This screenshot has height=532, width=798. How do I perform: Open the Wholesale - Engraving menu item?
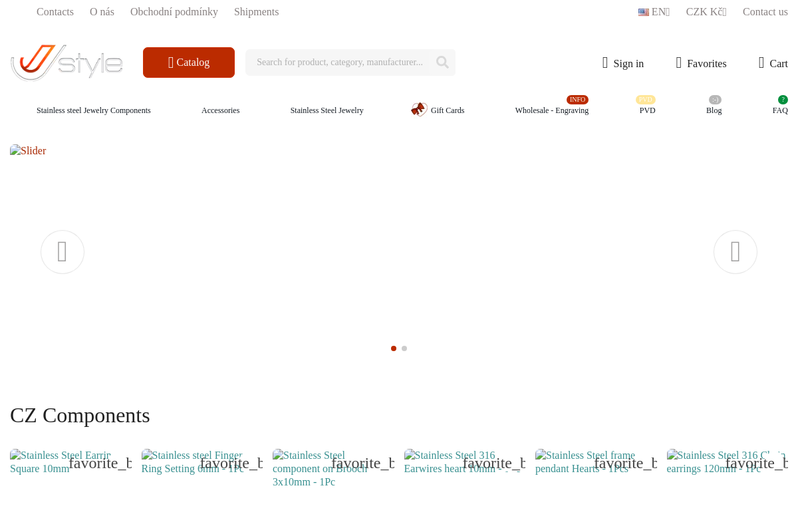tap(551, 110)
